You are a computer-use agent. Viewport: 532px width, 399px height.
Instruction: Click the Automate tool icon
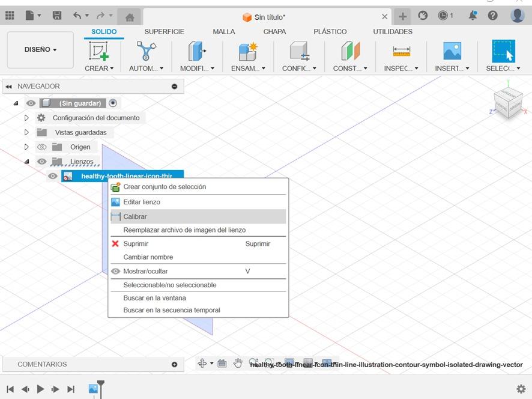tap(146, 50)
